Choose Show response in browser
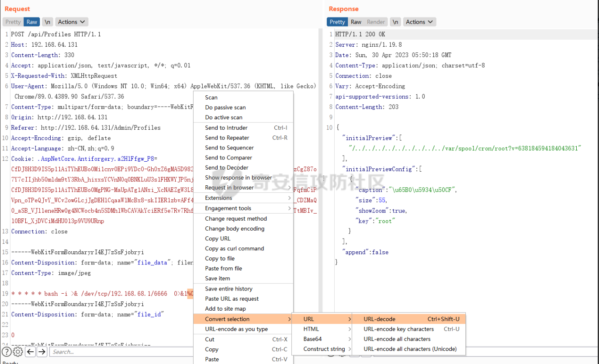Screen dimensions: 599x364 coord(243,178)
